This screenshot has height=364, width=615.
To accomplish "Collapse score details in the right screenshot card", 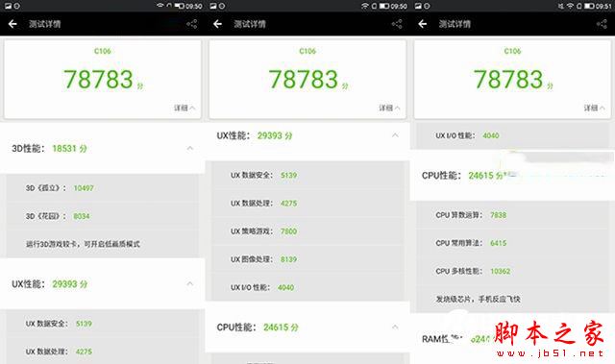I will (x=594, y=108).
